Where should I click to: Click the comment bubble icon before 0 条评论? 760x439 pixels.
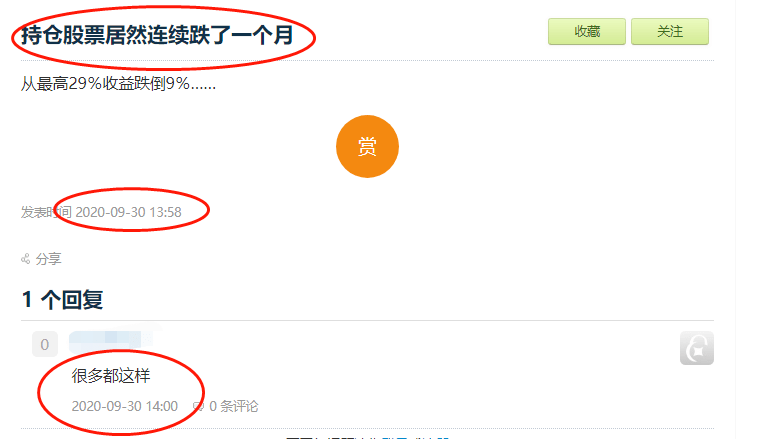pos(198,406)
